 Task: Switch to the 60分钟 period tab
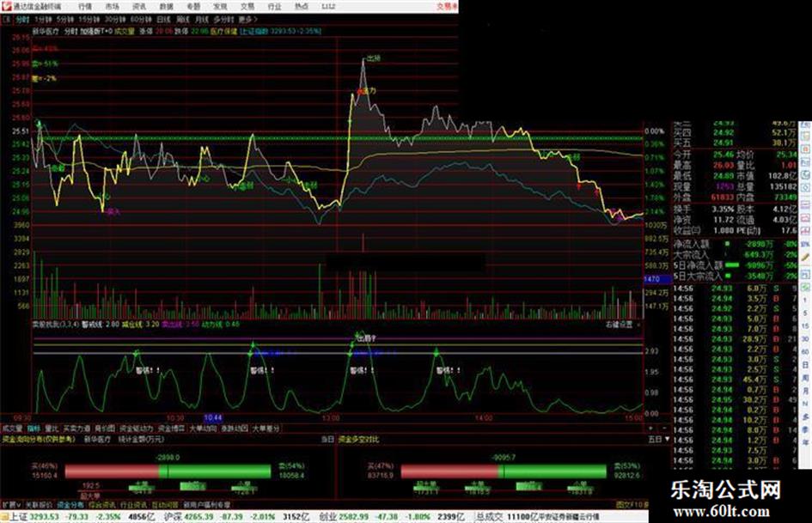coord(141,19)
